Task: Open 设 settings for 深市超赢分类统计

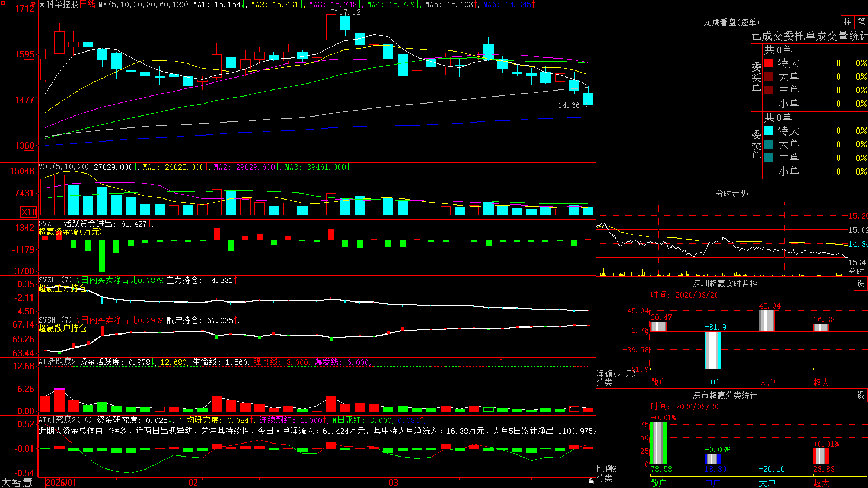Action: pyautogui.click(x=860, y=395)
